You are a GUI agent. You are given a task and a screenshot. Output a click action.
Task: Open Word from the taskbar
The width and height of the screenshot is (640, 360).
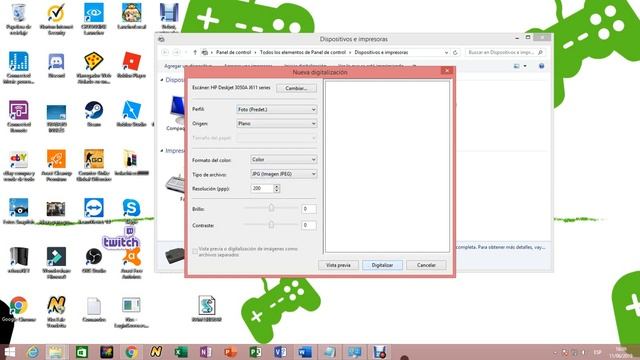click(304, 352)
